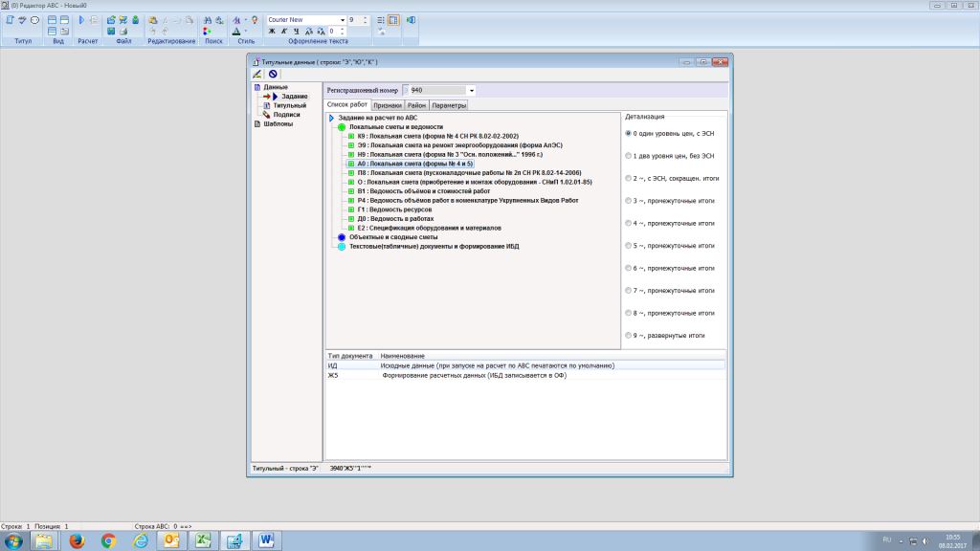Image resolution: width=980 pixels, height=551 pixels.
Task: Click the Ж5 Формирование расчетных данных row
Action: pos(525,375)
